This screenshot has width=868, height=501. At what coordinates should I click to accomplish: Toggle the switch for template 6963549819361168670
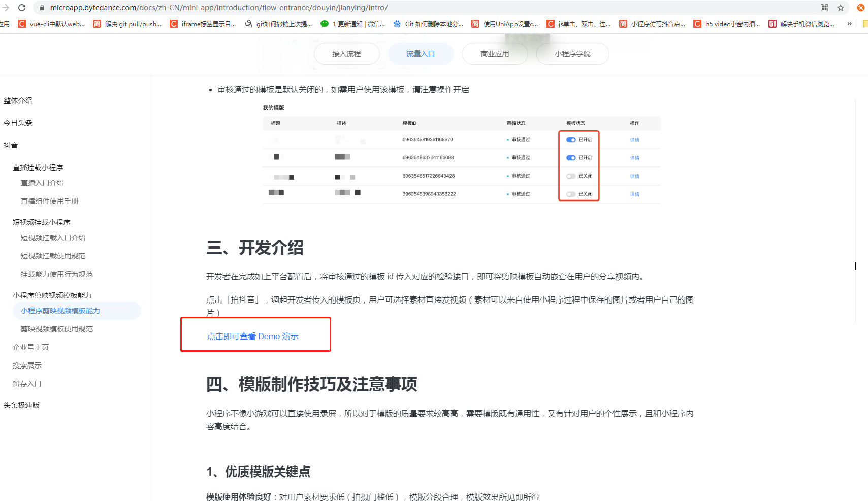pyautogui.click(x=571, y=140)
